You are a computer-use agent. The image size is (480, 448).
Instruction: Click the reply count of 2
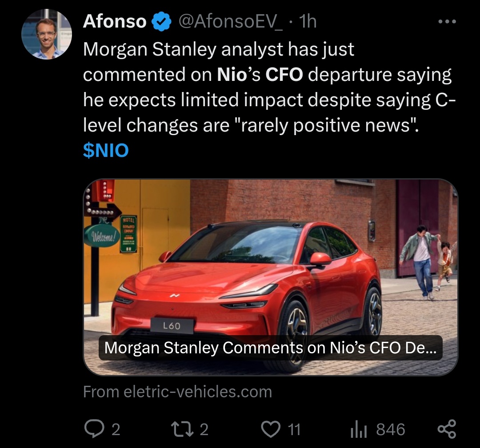[x=116, y=429]
